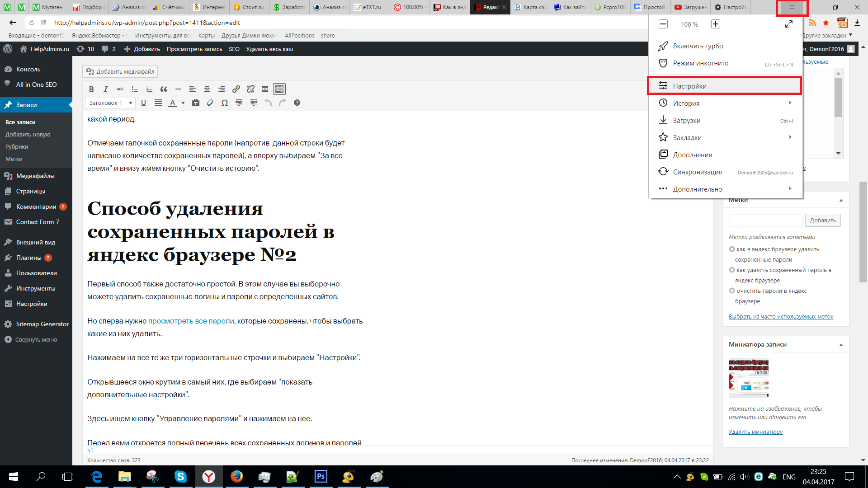Click the Redo icon in toolbar
The image size is (868, 488).
(x=283, y=103)
